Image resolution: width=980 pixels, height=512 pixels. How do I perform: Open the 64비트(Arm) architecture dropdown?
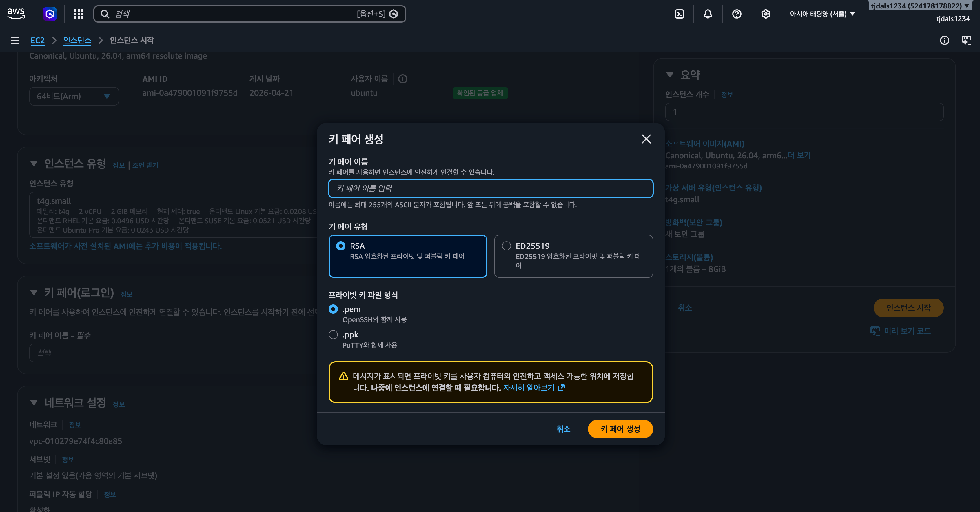(x=74, y=96)
